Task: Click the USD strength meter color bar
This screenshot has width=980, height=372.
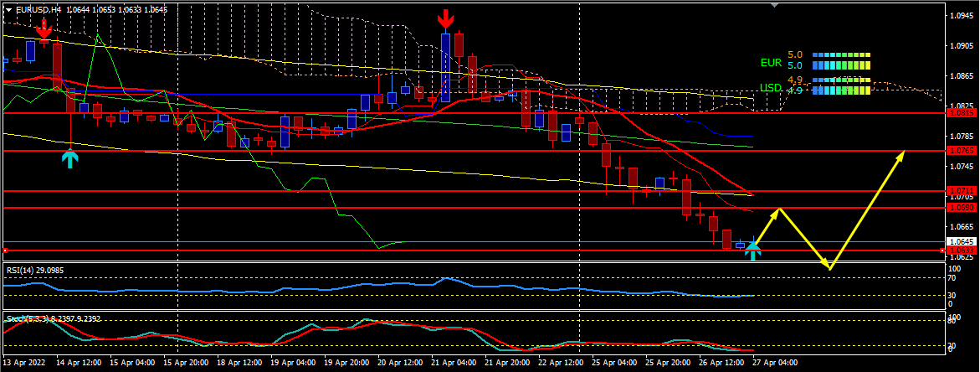Action: coord(841,85)
